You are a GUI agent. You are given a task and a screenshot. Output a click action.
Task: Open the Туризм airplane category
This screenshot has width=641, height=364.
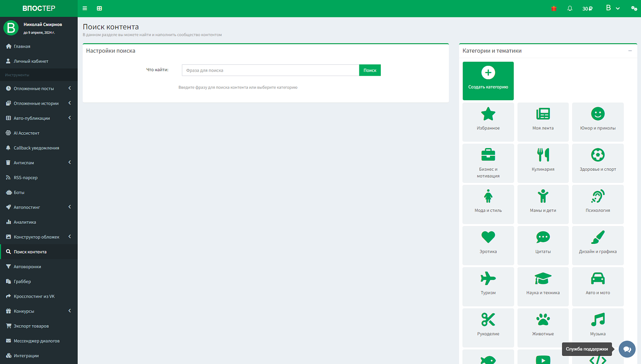pos(488,286)
